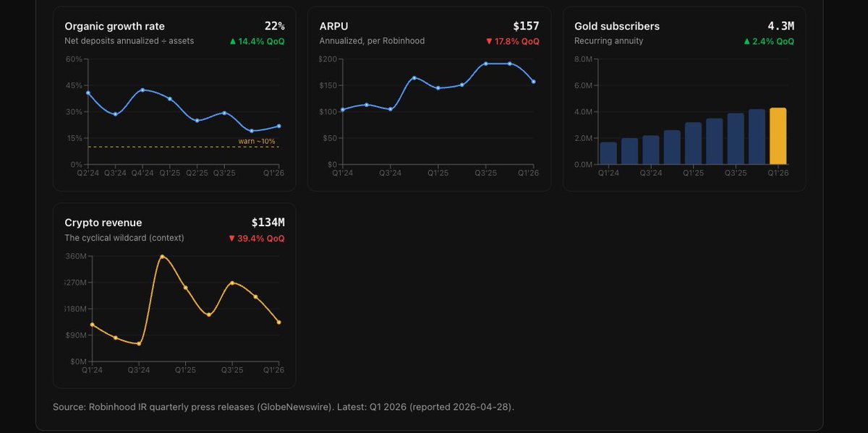Click the Q4'24 x-axis label on Organic growth chart
The height and width of the screenshot is (433, 868).
pos(142,173)
